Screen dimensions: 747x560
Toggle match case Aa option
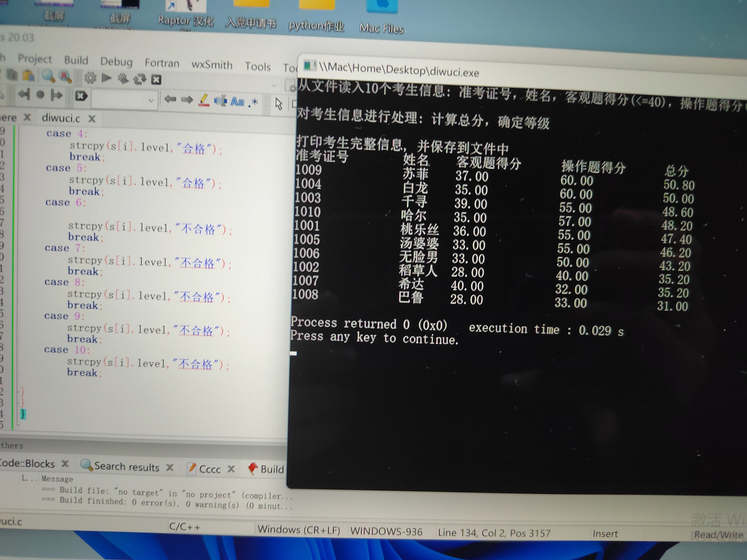point(237,101)
